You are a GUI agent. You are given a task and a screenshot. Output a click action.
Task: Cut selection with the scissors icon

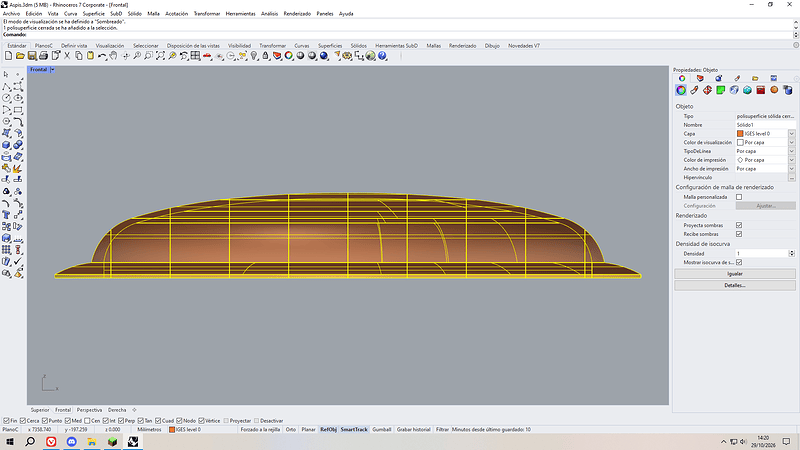(x=67, y=56)
